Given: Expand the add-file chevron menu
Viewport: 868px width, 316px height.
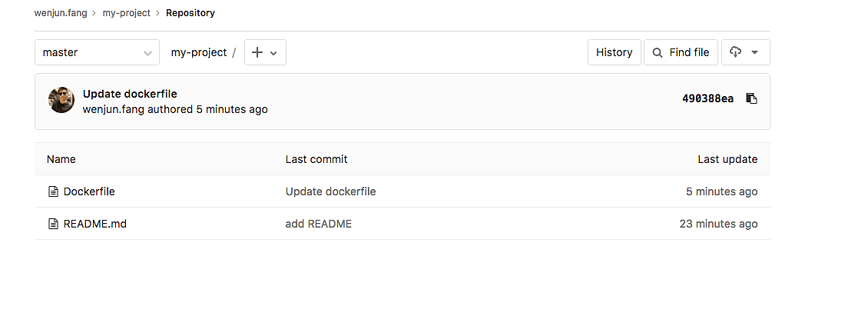Looking at the screenshot, I should (273, 52).
